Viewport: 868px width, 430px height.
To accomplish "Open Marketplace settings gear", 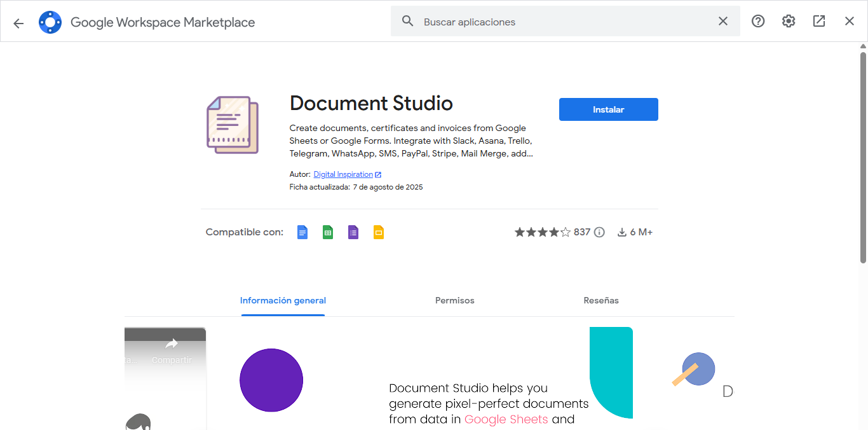I will click(x=788, y=21).
